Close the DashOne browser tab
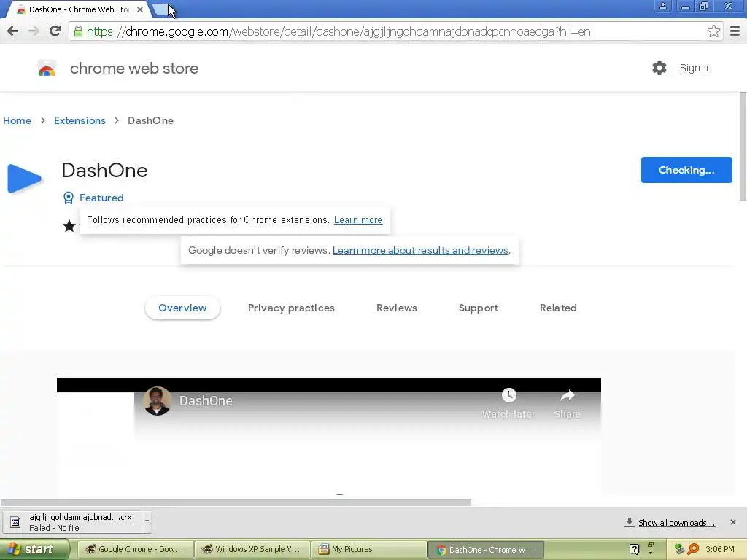747x560 pixels. coord(140,9)
